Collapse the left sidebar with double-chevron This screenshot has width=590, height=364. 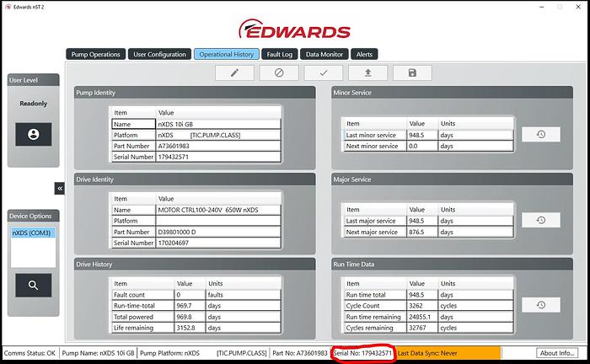60,188
